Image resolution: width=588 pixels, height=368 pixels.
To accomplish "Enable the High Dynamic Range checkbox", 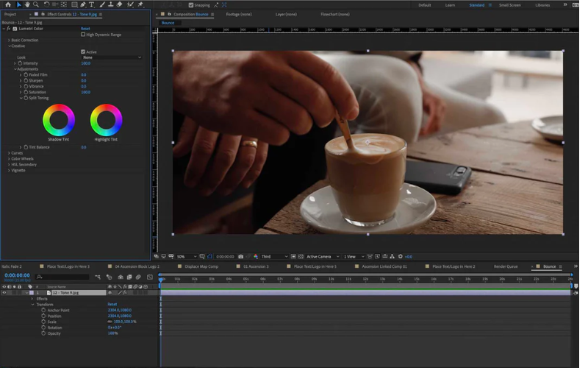I will pos(83,35).
